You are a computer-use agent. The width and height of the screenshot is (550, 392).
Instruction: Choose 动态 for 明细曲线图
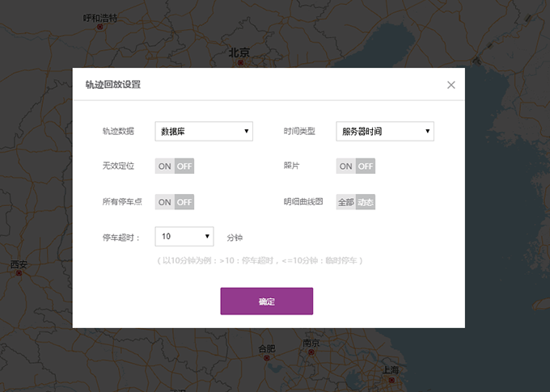[366, 202]
